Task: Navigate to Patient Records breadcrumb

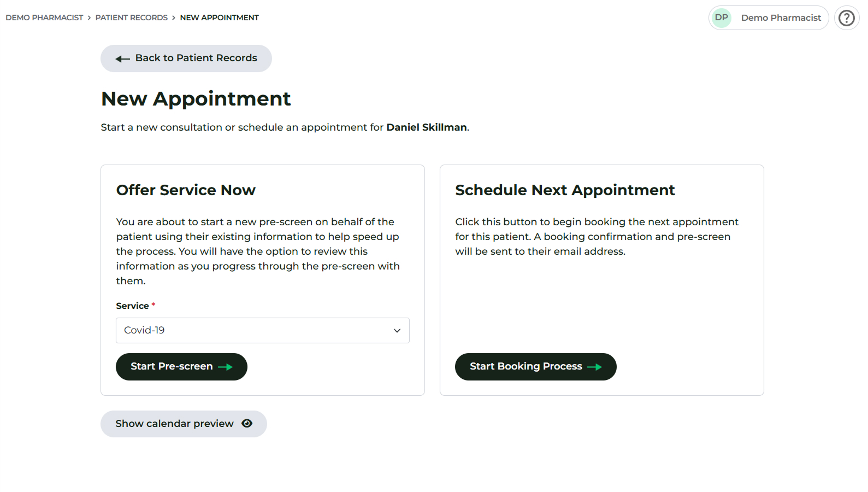Action: pos(131,17)
